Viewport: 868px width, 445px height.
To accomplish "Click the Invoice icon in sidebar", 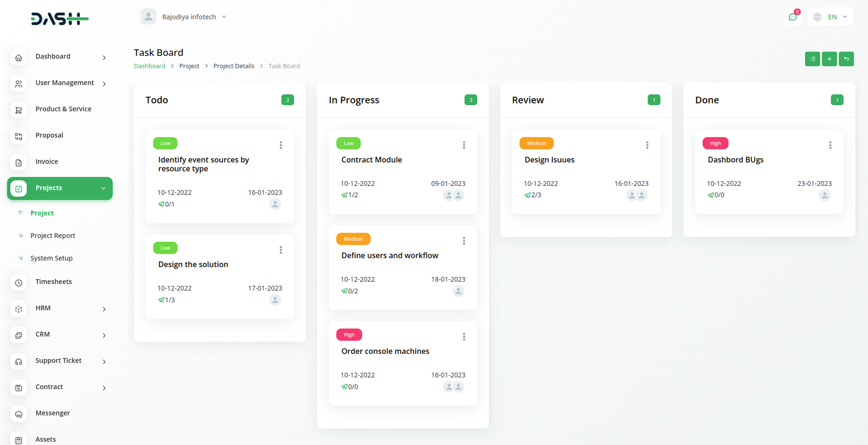I will 18,162.
